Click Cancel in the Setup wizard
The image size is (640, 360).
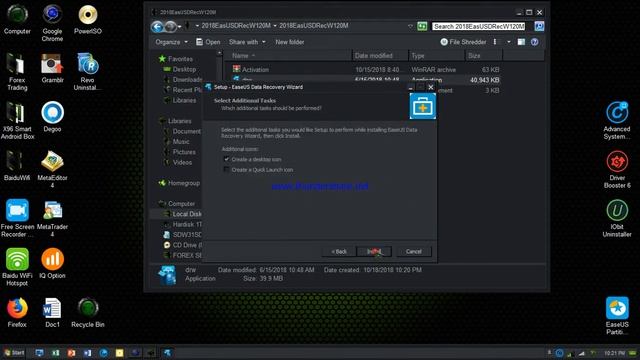(x=413, y=251)
